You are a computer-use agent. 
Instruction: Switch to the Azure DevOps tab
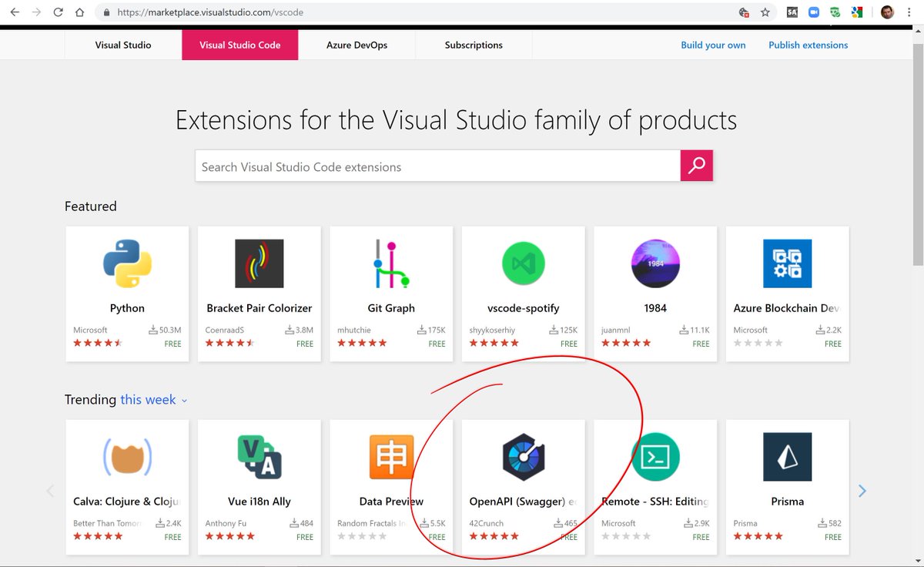point(357,45)
